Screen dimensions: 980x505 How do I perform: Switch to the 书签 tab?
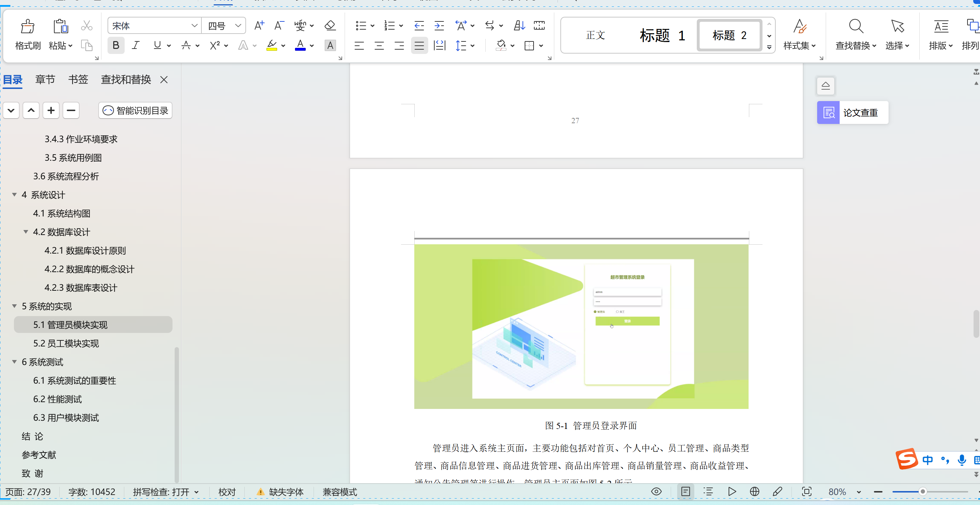click(x=78, y=80)
